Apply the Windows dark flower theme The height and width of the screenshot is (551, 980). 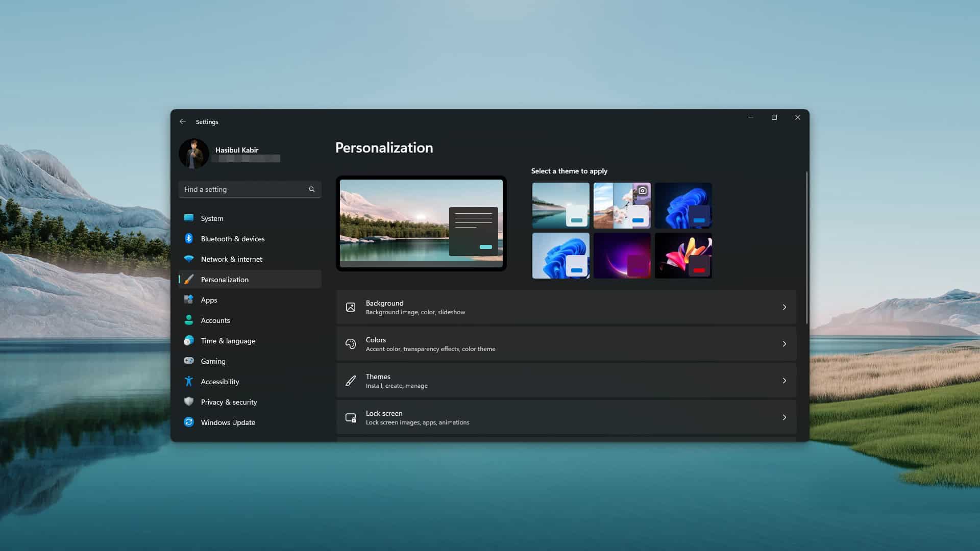click(683, 255)
